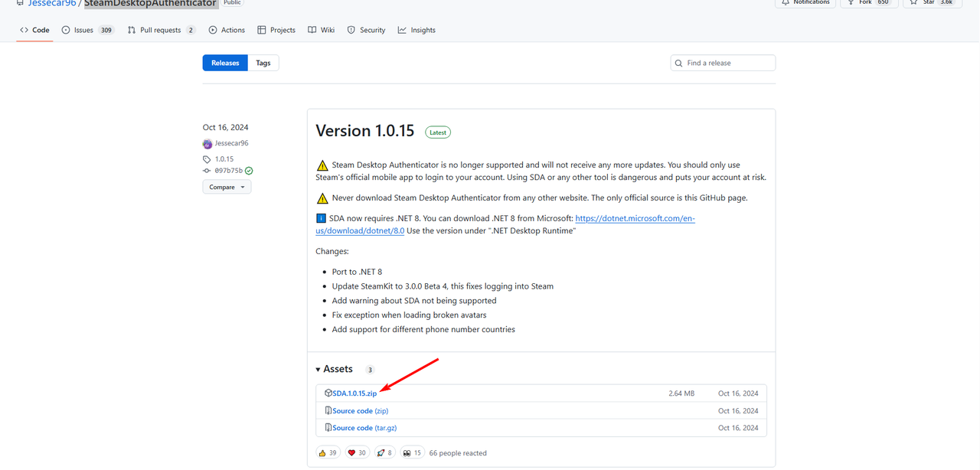This screenshot has width=980, height=470.
Task: Open the Wiki tab
Action: point(322,30)
